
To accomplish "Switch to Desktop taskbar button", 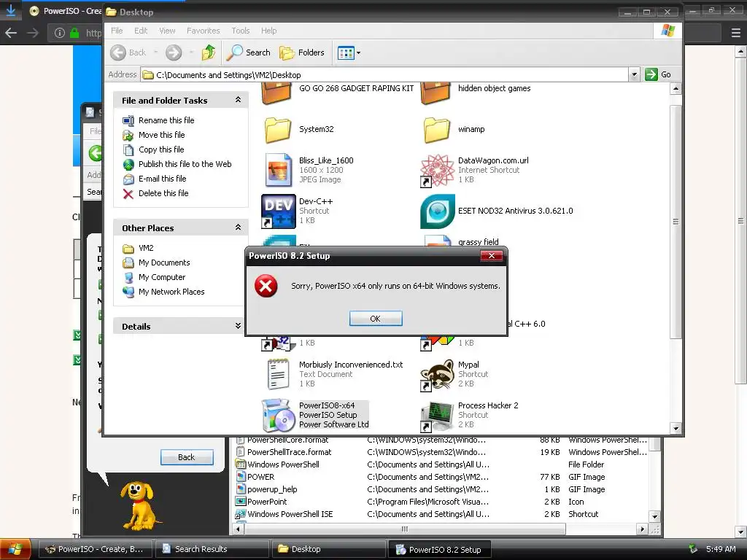I will coord(329,549).
